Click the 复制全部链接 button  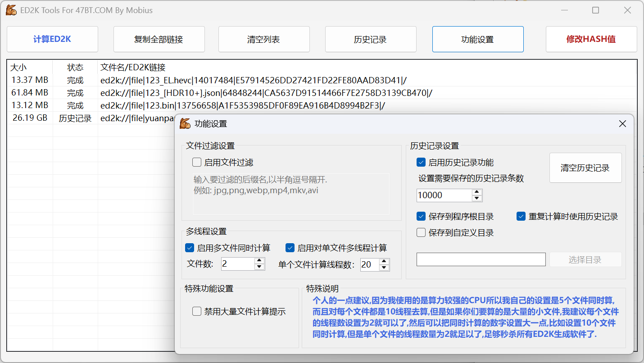click(159, 39)
